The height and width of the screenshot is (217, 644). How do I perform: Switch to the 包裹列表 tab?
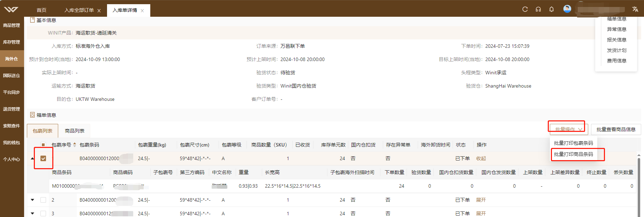pos(43,131)
